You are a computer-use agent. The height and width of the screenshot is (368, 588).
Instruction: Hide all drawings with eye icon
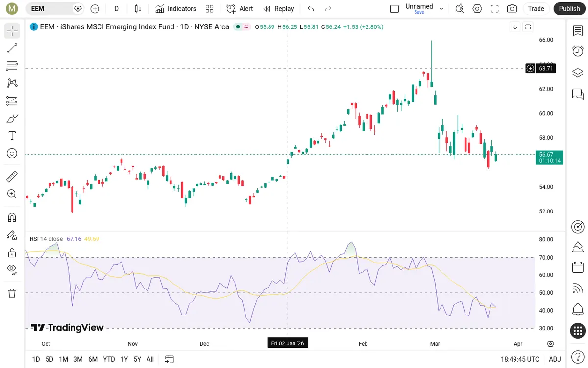point(12,269)
